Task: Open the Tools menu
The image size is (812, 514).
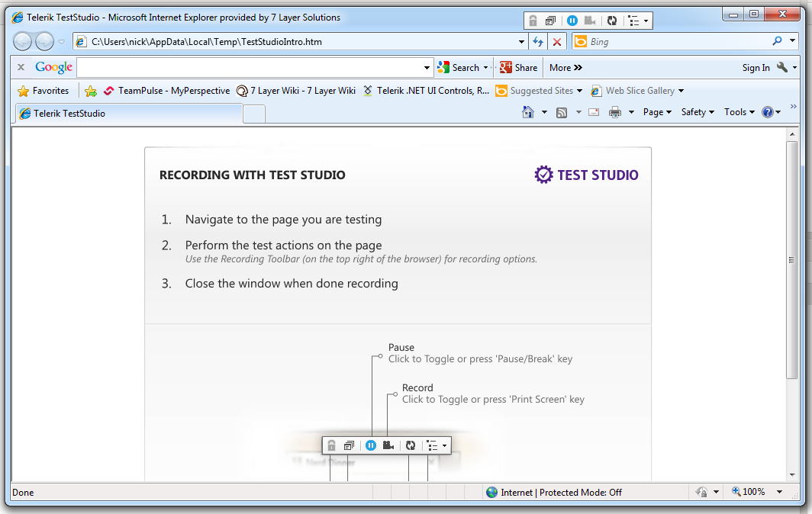Action: pos(739,112)
